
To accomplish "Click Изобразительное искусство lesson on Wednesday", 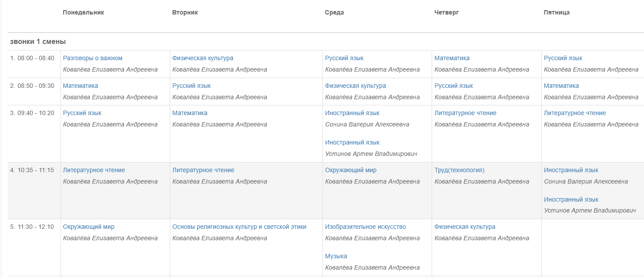I will pyautogui.click(x=365, y=227).
